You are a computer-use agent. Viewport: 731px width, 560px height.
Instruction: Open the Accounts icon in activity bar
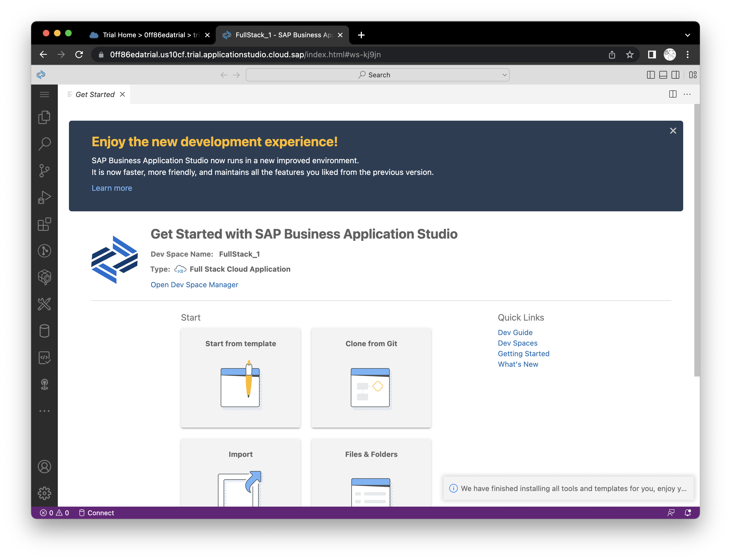44,466
